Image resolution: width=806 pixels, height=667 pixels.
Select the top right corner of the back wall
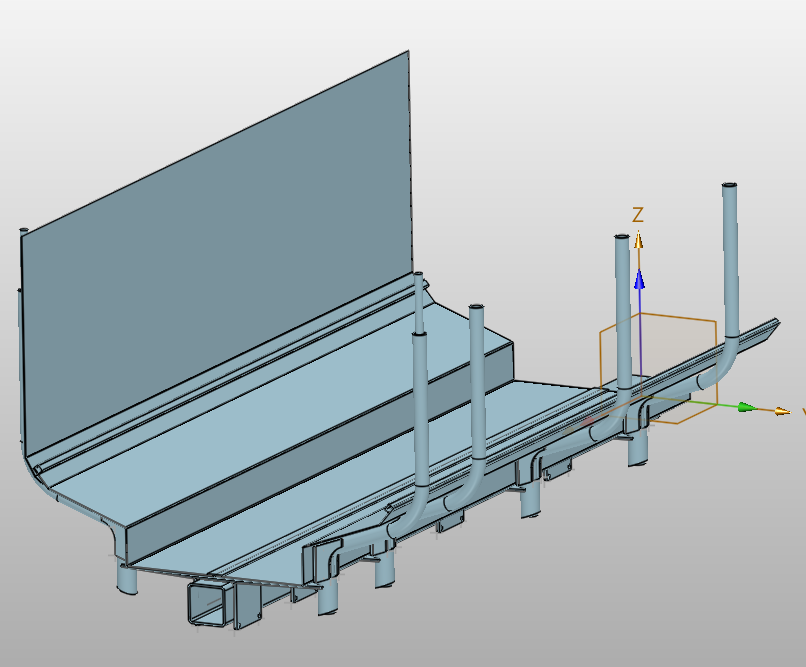[x=407, y=54]
